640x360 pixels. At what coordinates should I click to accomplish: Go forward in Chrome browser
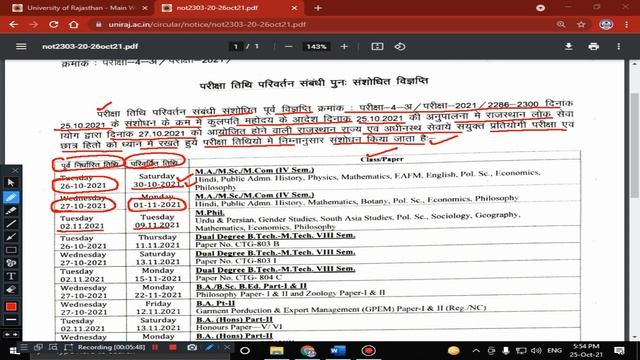[x=33, y=24]
